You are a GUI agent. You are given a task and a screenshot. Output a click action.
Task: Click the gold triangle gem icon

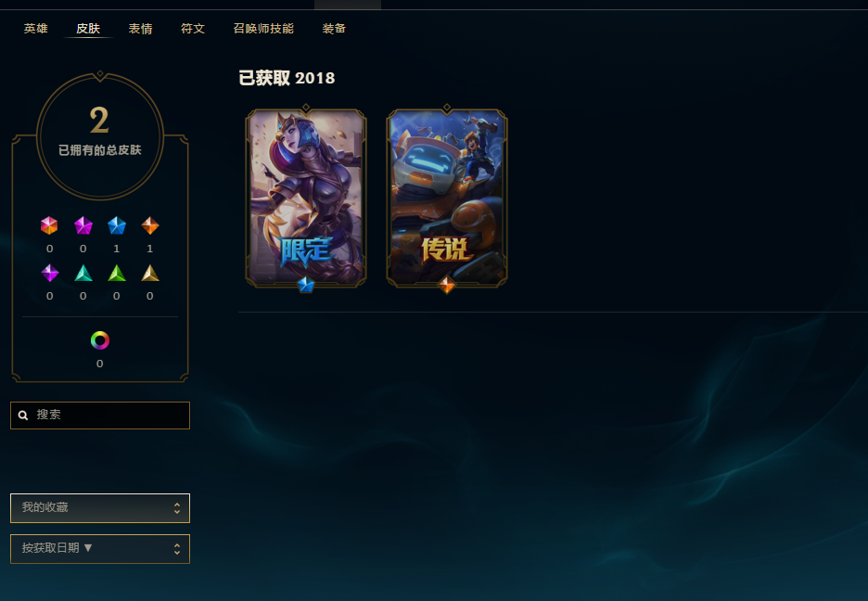(150, 273)
